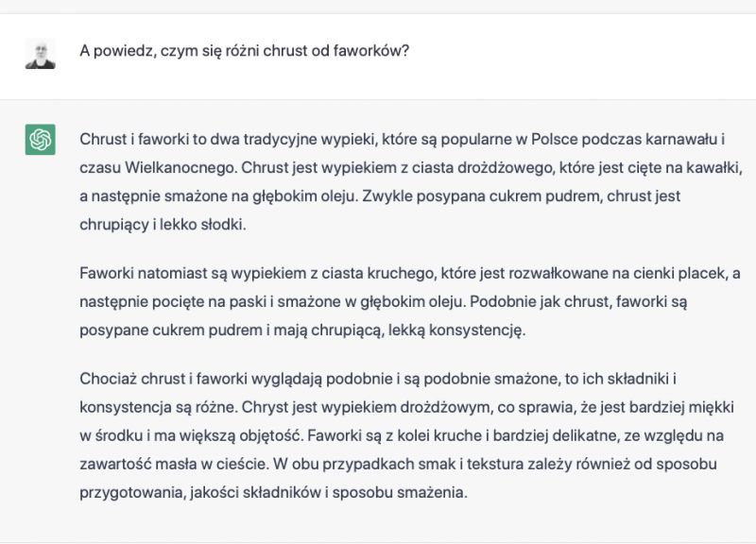Screen dimensions: 756x544
Task: Click the word "Wielkanocnego" in the first paragraph
Action: tap(180, 167)
